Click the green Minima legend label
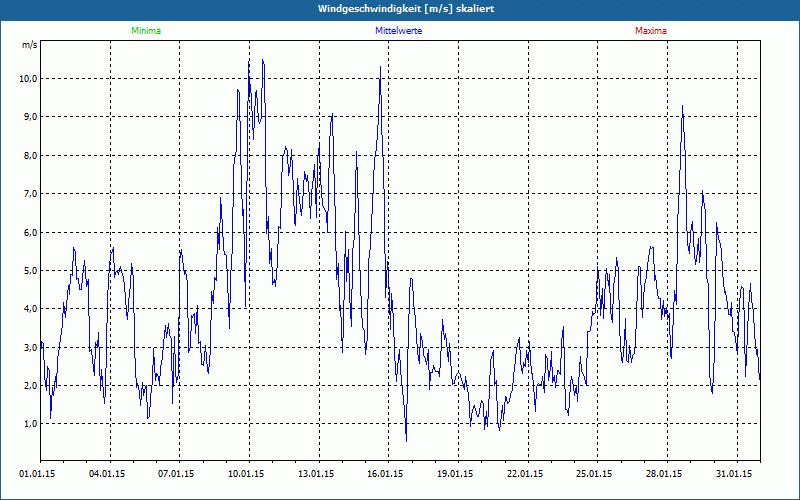Image resolution: width=800 pixels, height=500 pixels. (x=146, y=31)
